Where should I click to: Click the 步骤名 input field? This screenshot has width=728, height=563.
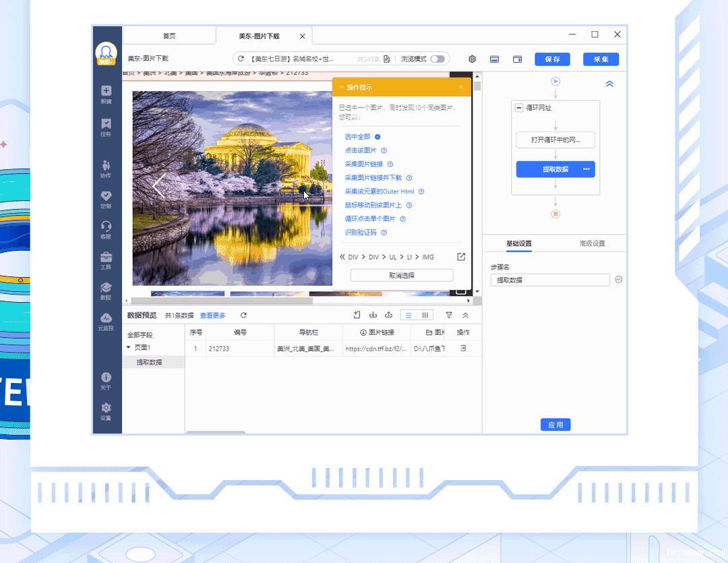click(549, 280)
